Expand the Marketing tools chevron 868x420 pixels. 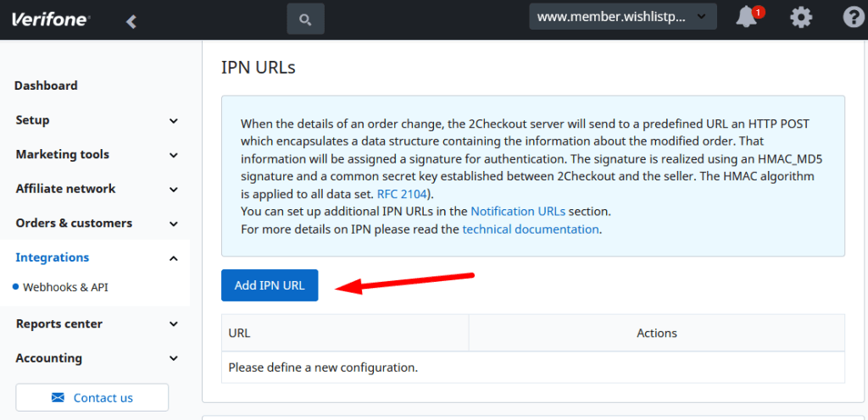click(174, 155)
